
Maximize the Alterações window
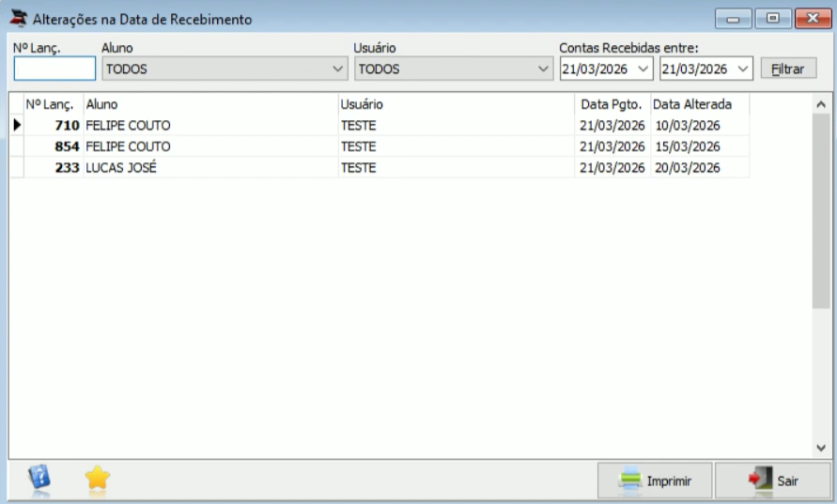(x=772, y=19)
